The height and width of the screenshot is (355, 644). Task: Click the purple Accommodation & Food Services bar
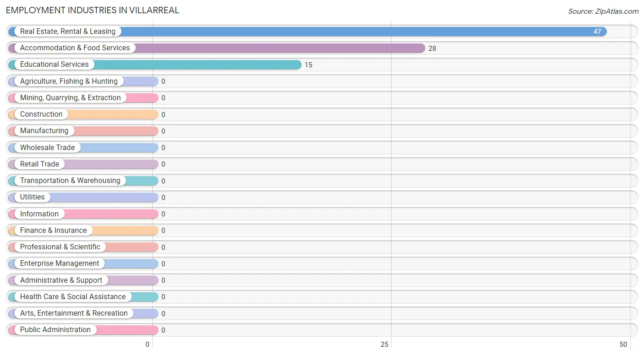coord(217,48)
